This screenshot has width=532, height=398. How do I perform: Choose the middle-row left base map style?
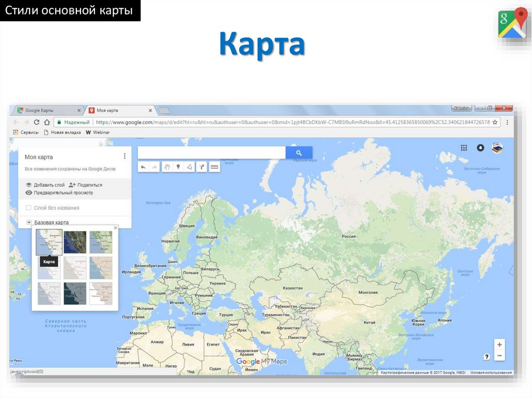[x=49, y=268]
